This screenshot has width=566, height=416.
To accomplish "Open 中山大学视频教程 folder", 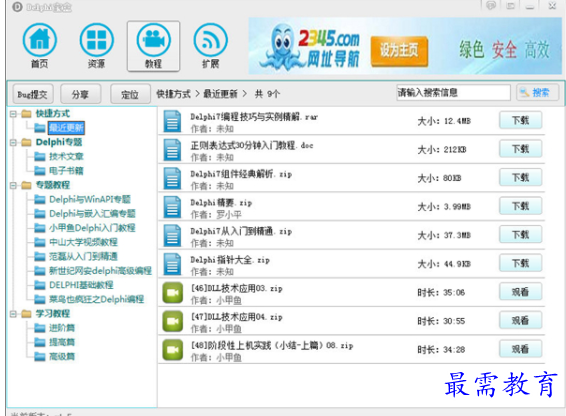I will pos(83,242).
